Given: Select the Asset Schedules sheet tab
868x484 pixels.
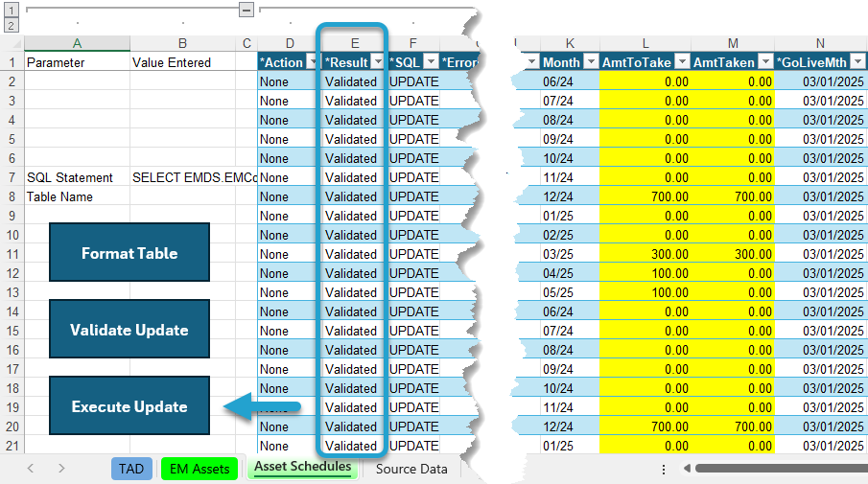Looking at the screenshot, I should click(303, 467).
